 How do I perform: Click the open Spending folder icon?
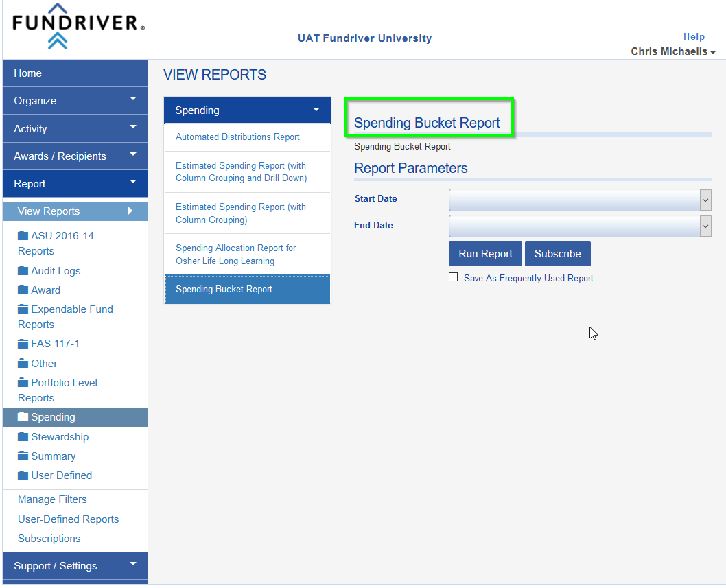[x=23, y=416]
